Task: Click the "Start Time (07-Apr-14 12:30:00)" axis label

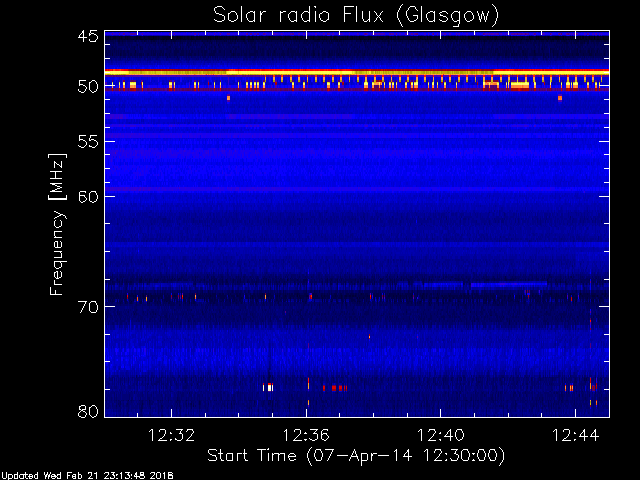Action: pyautogui.click(x=356, y=456)
